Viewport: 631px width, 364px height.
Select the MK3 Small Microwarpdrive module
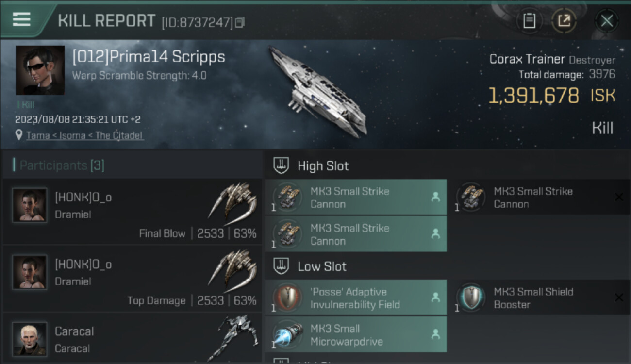tap(355, 335)
